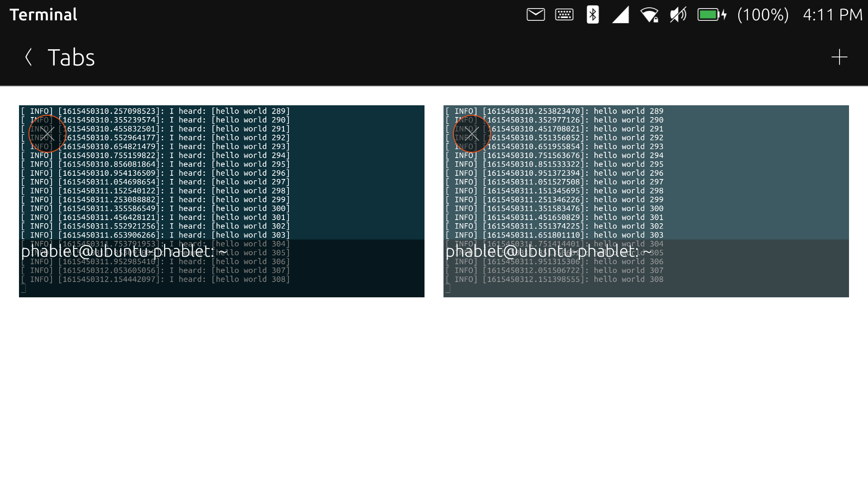The height and width of the screenshot is (488, 868).
Task: Open the 4:11 PM clock indicator
Action: click(x=832, y=15)
